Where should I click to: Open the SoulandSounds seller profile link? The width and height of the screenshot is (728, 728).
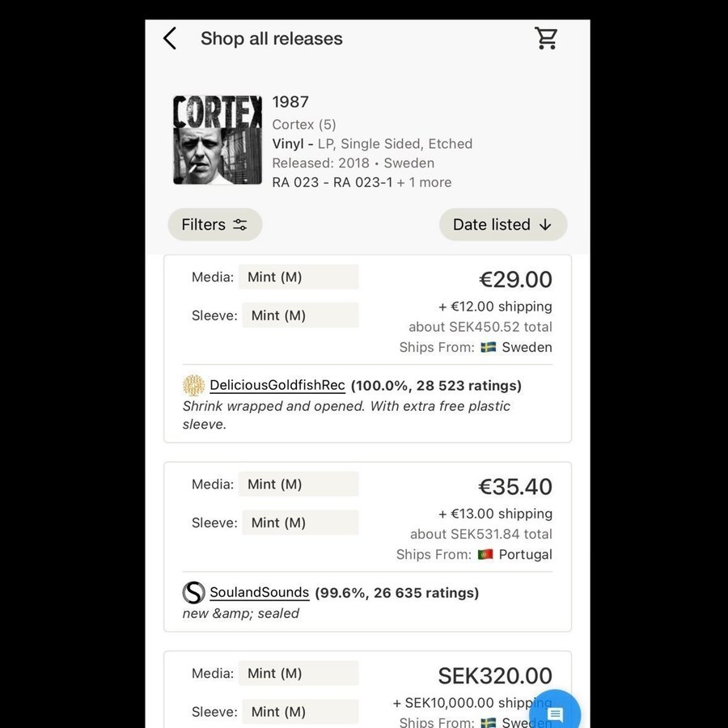[259, 592]
